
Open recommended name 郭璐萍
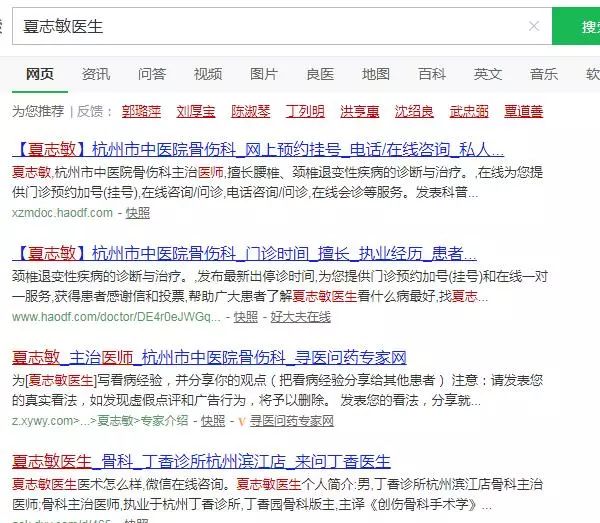pyautogui.click(x=141, y=111)
